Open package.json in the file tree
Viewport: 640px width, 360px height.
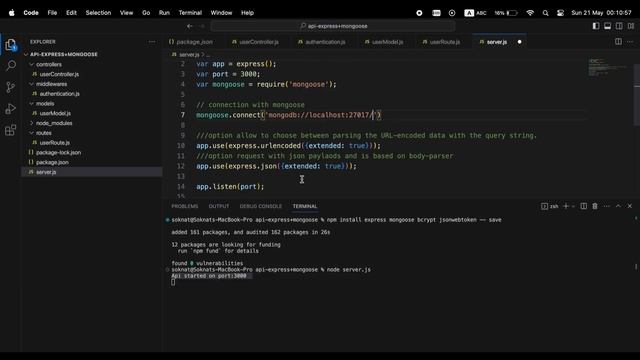[x=52, y=162]
